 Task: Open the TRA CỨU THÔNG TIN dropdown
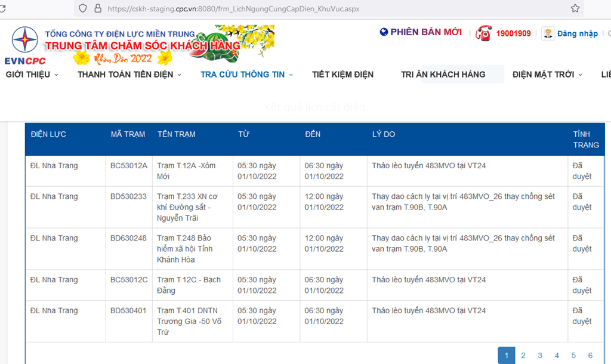pos(246,75)
